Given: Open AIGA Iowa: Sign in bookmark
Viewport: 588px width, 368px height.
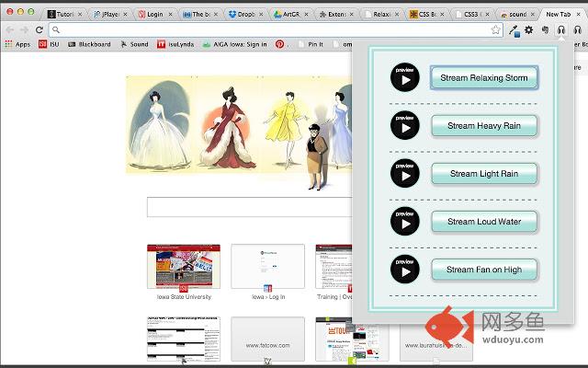Looking at the screenshot, I should click(235, 44).
